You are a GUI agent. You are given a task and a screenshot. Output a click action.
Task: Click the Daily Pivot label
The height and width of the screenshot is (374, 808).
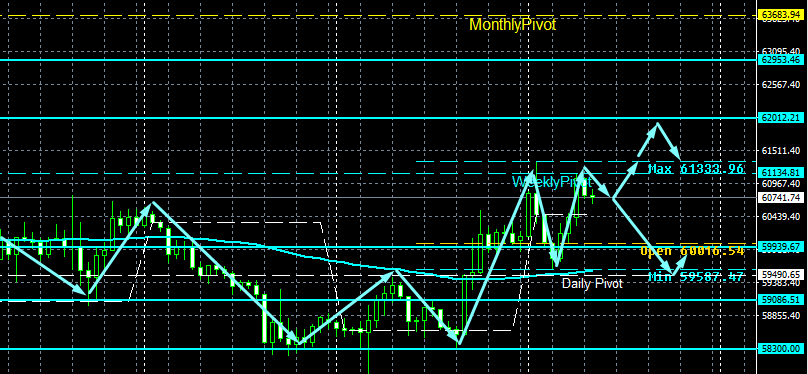[x=592, y=283]
